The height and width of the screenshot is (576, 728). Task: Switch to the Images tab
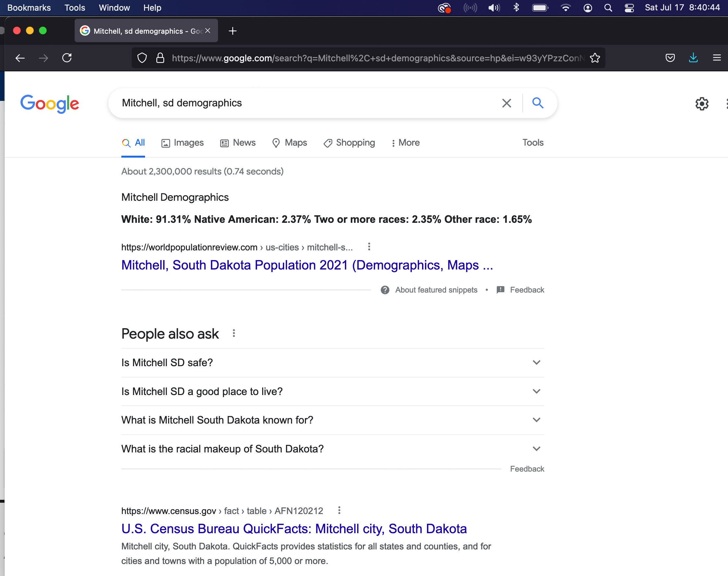pos(183,143)
